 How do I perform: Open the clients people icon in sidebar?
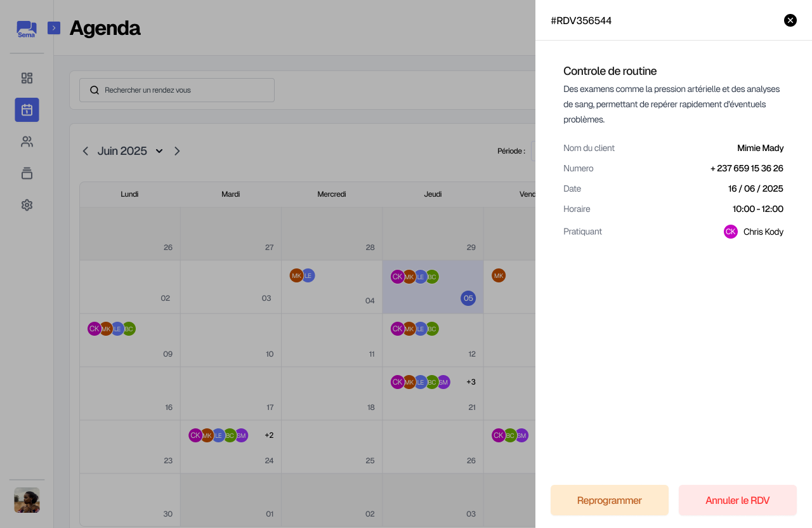27,142
